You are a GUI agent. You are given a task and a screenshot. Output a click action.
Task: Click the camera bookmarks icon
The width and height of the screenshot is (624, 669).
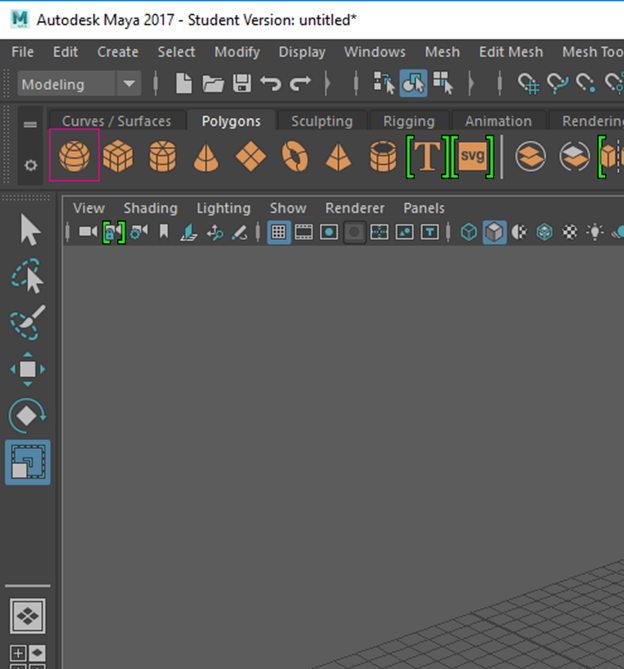click(164, 232)
